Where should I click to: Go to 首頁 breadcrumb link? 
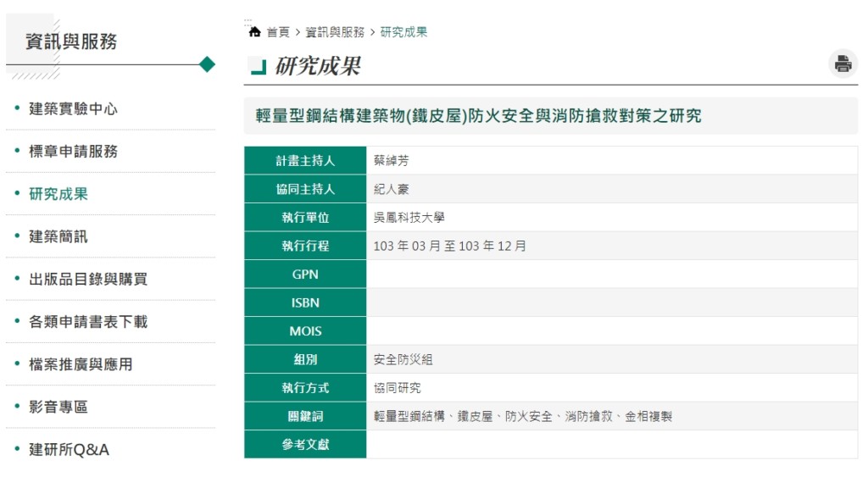pyautogui.click(x=278, y=32)
